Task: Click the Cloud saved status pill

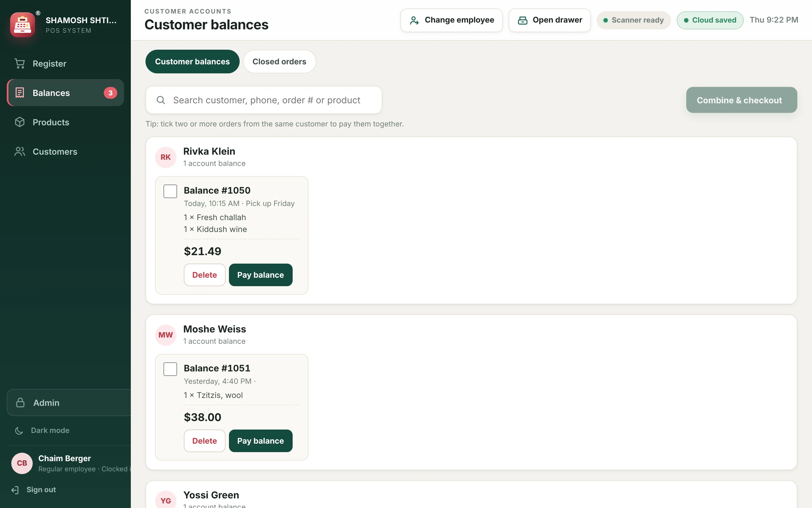Action: pos(710,20)
